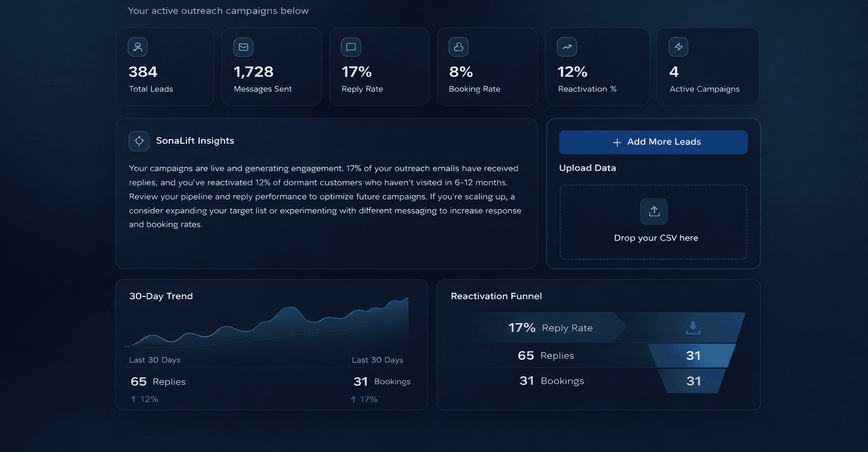
Task: Select the Reply Rate chat bubble icon
Action: (350, 47)
